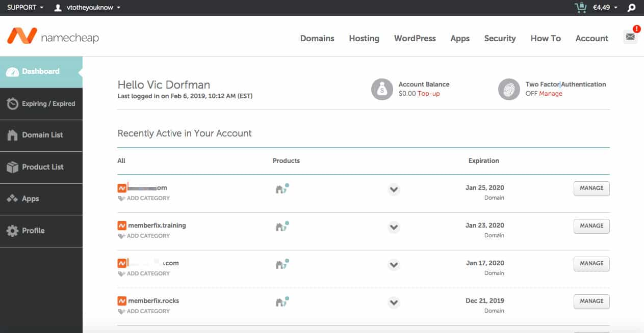
Task: Expand the memberfix.rocks row chevron
Action: pyautogui.click(x=393, y=302)
